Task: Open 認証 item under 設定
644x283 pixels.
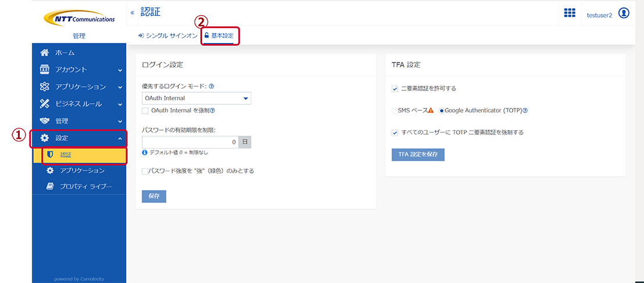Action: click(x=79, y=154)
